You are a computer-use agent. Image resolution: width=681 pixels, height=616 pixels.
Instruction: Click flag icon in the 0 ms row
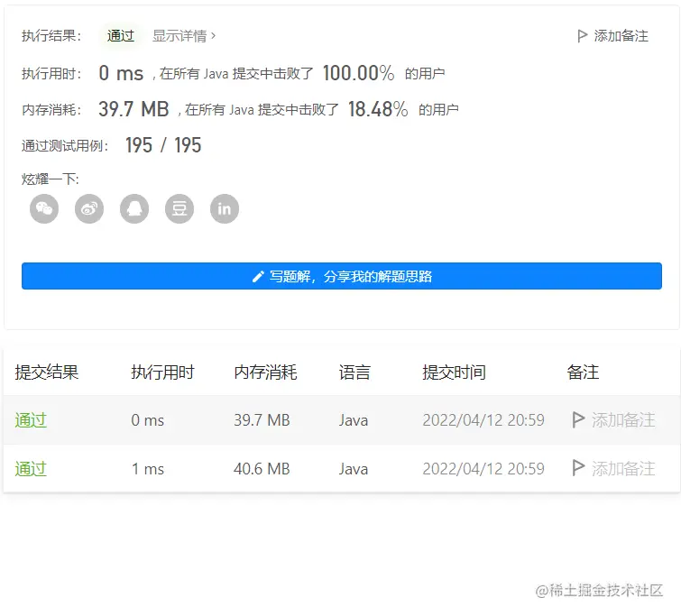click(x=578, y=419)
